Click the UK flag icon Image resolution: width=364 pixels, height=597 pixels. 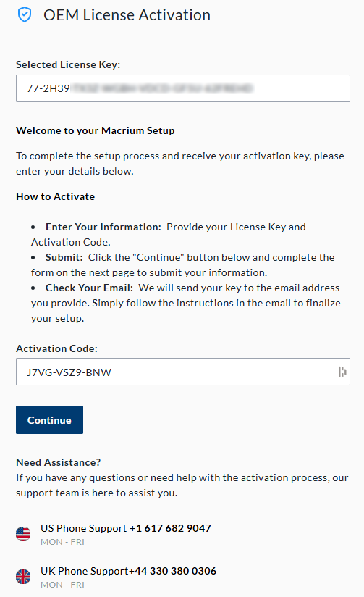[x=23, y=577]
